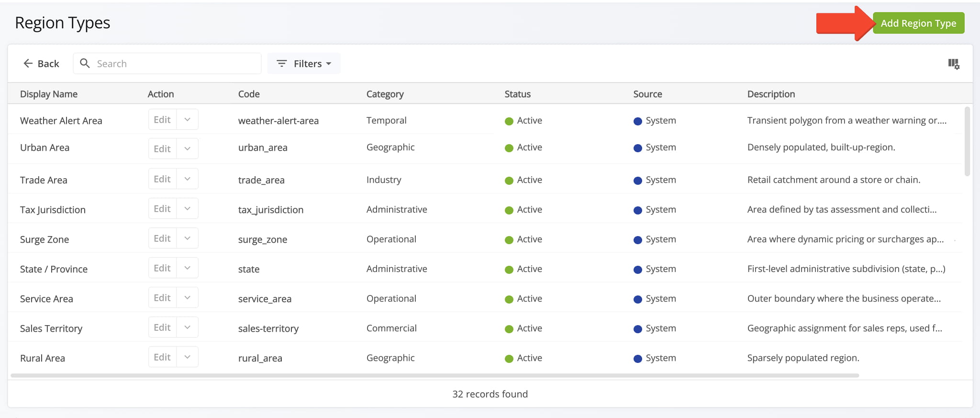980x418 pixels.
Task: Select the Weather Alert Area display name
Action: [x=61, y=121]
